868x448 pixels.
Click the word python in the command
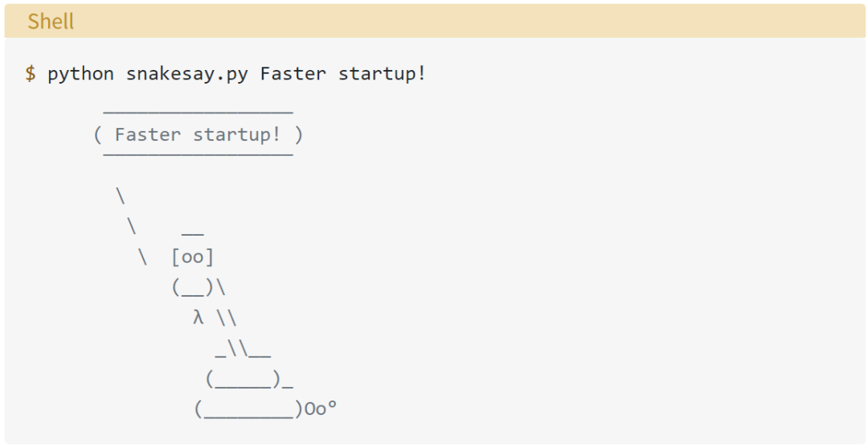coord(80,74)
